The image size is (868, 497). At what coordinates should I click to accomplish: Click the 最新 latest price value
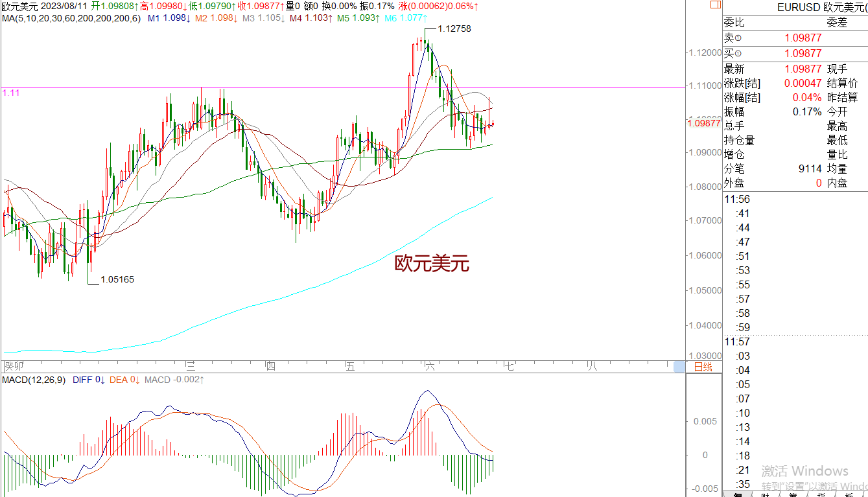click(803, 69)
